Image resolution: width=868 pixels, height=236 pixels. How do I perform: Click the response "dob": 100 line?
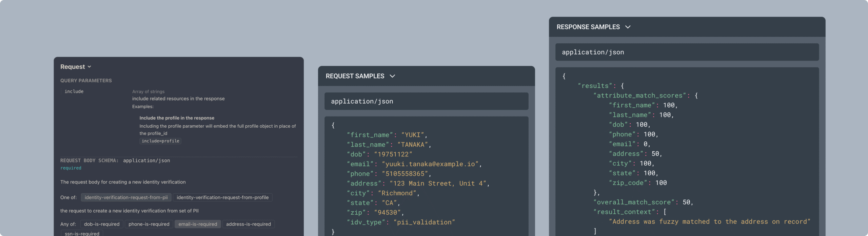point(630,125)
